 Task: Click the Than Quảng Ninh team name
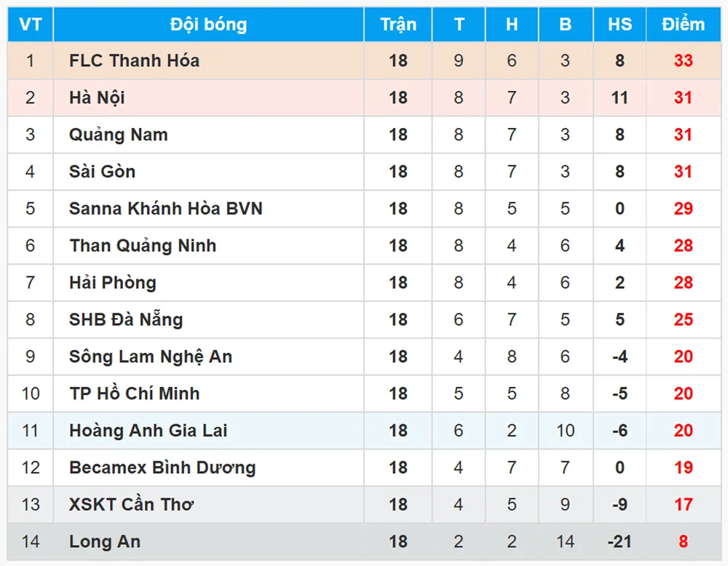[143, 246]
